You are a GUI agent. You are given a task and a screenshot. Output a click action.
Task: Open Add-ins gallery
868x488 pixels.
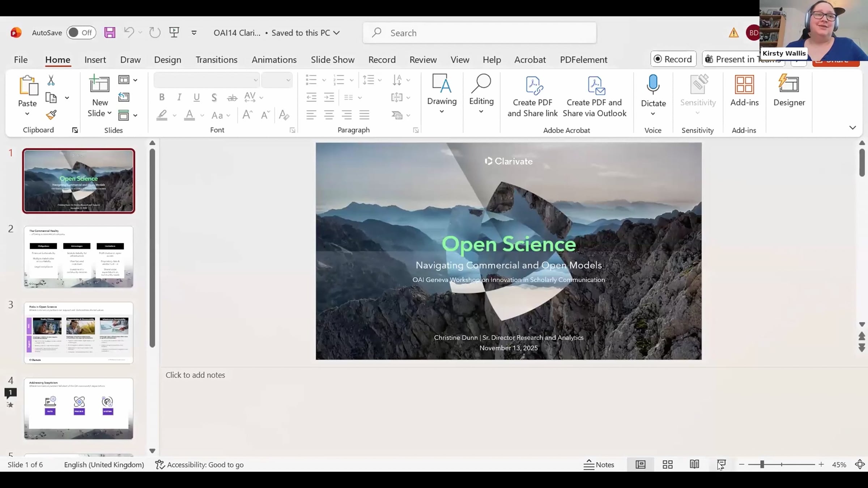click(x=744, y=91)
